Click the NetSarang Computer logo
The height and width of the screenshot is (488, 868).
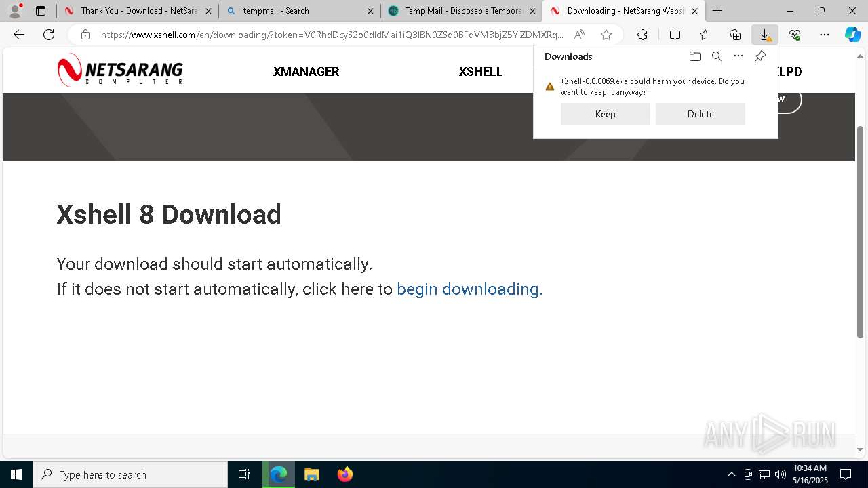(120, 70)
